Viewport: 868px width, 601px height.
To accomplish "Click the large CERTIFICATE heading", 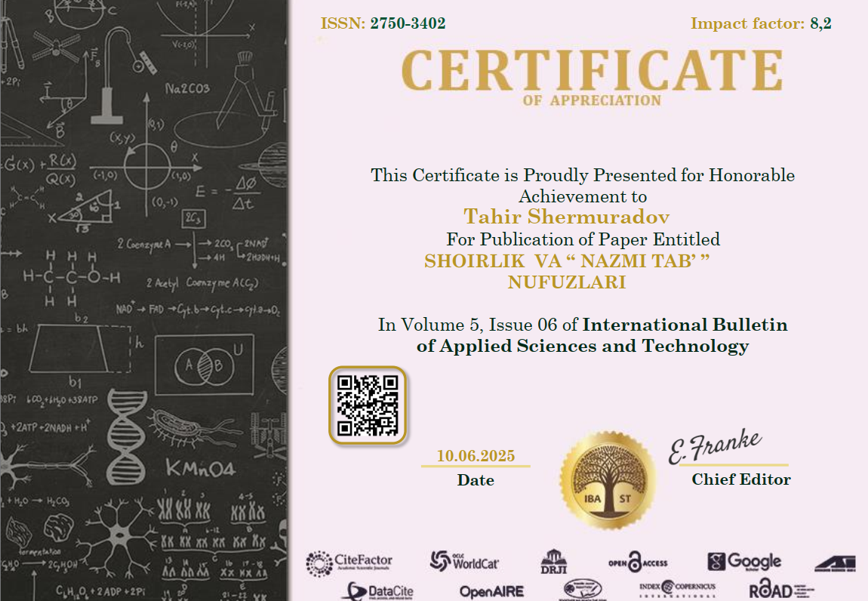I will tap(592, 71).
